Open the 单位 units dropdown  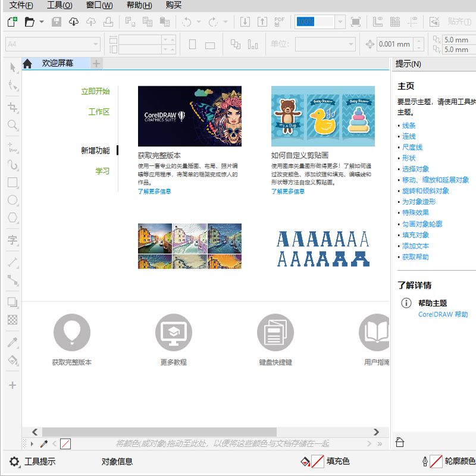[324, 43]
